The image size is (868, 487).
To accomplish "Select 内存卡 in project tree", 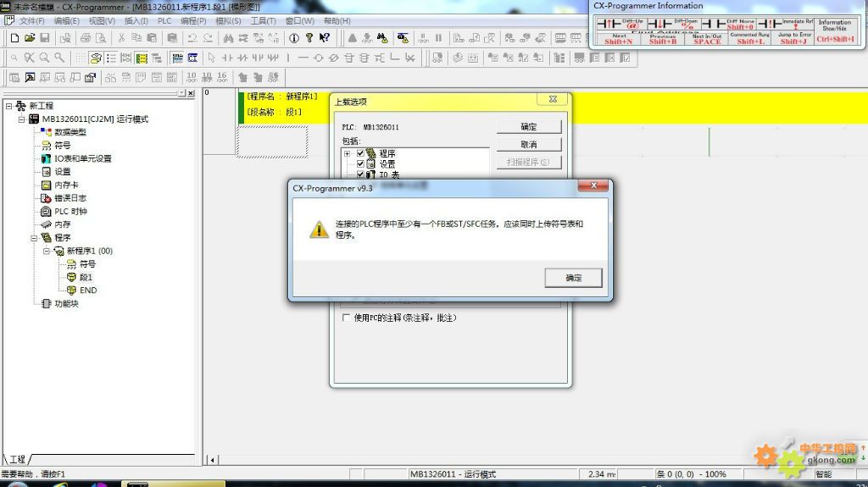I will pyautogui.click(x=66, y=185).
